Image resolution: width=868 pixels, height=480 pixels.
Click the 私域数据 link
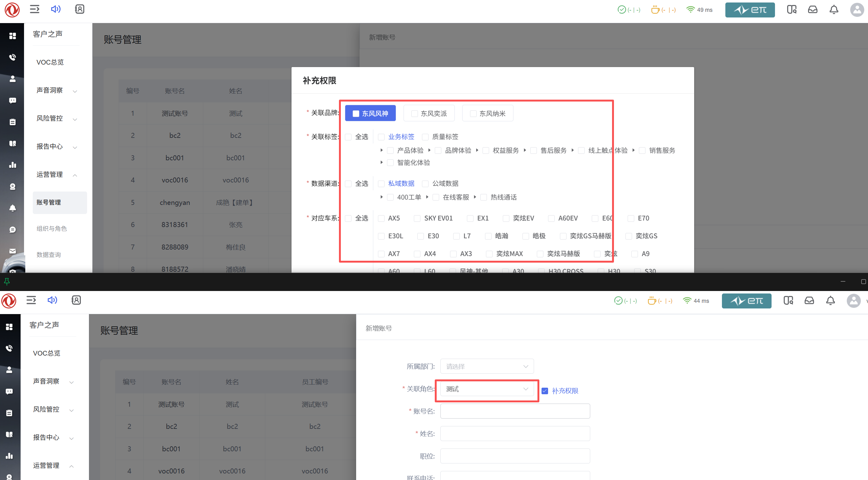(x=401, y=183)
